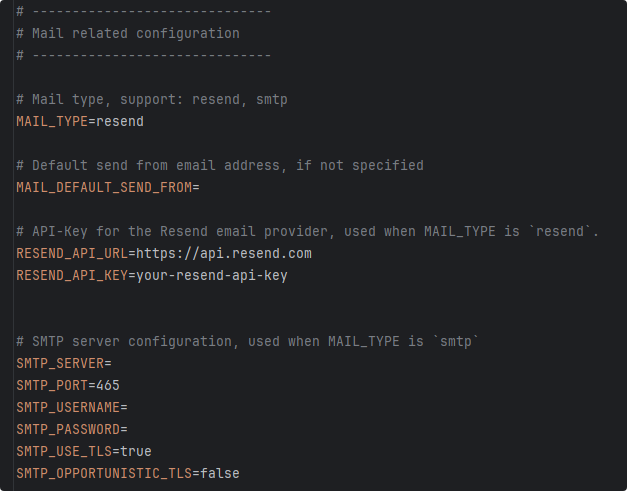
Task: Click the Mail type support comment line
Action: click(152, 100)
